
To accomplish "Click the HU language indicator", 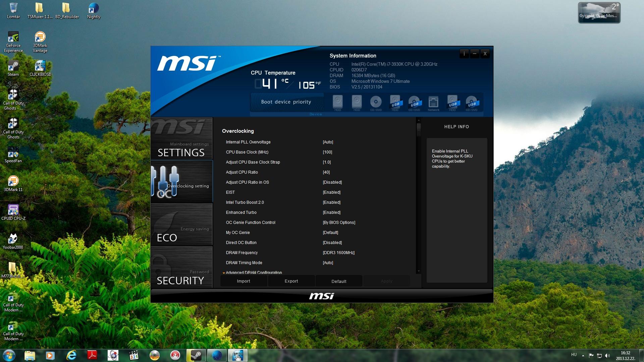I will [574, 355].
